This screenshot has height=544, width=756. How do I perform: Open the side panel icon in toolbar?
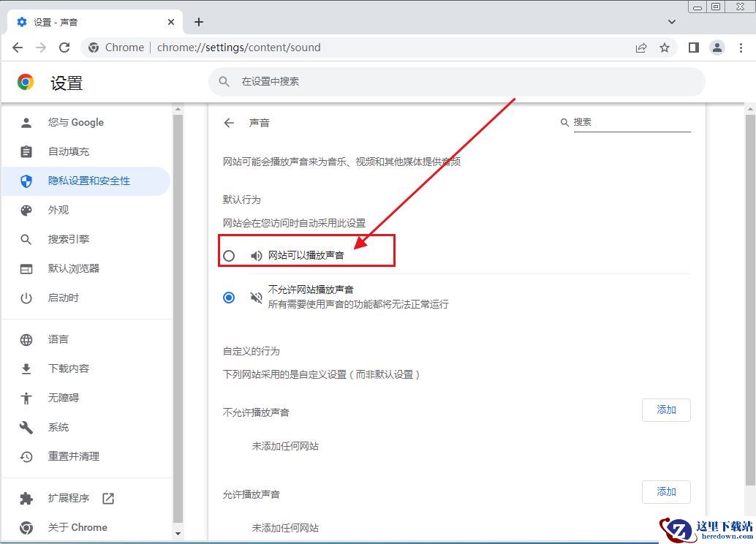point(694,48)
